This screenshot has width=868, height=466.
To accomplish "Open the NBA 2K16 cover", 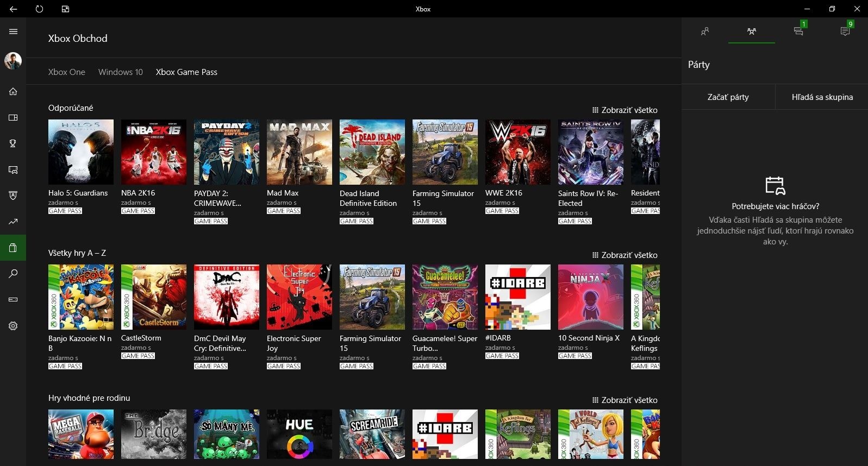I will click(x=154, y=152).
